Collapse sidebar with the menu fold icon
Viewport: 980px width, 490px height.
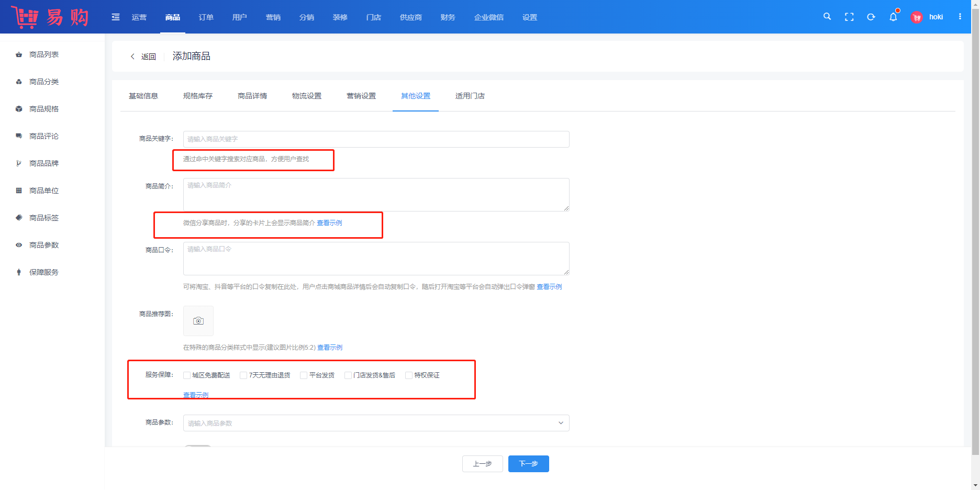coord(116,17)
